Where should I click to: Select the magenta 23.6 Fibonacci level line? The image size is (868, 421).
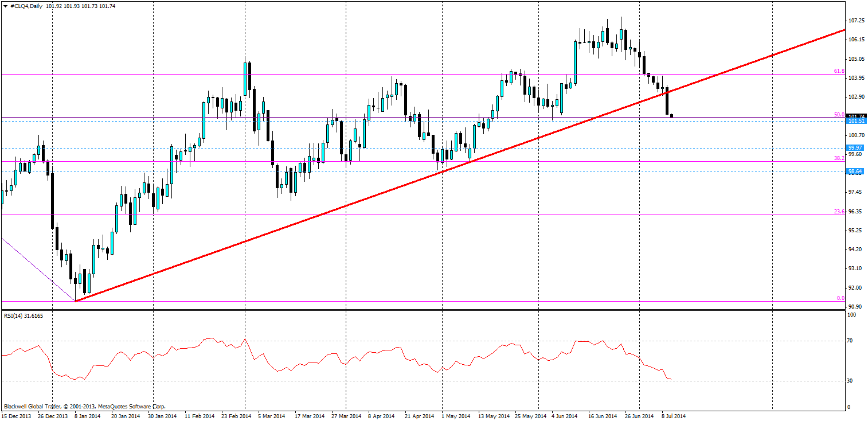click(x=423, y=215)
